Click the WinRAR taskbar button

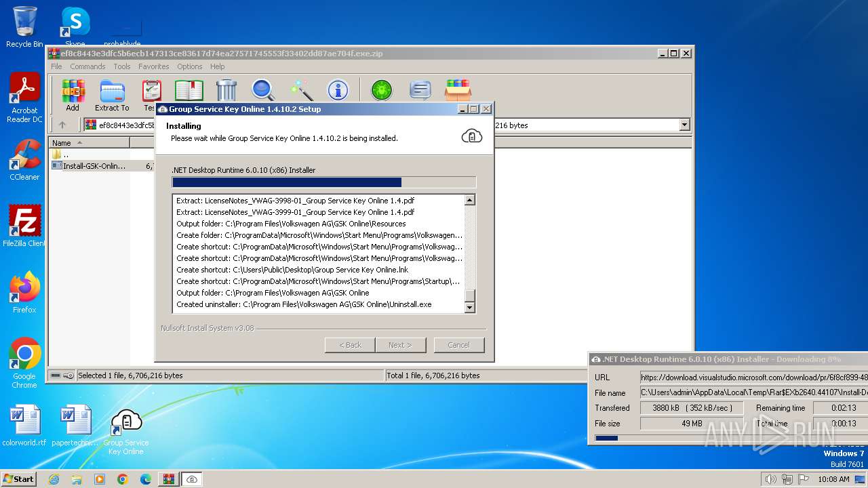point(168,479)
